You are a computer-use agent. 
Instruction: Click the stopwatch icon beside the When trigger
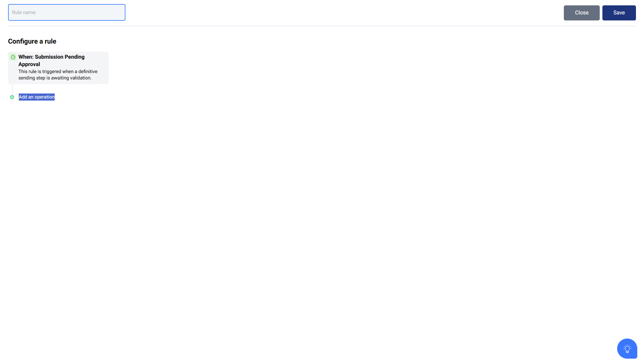13,57
